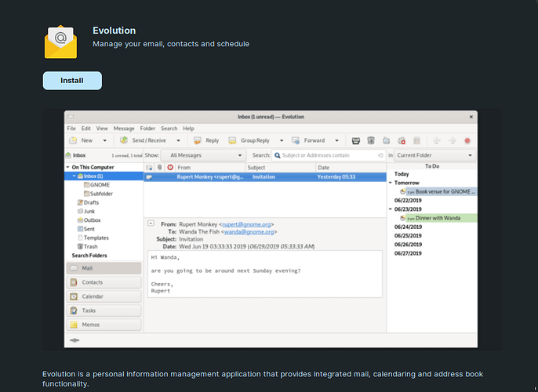Click the Install button for Evolution
Screen dimensions: 538x392
click(x=72, y=81)
